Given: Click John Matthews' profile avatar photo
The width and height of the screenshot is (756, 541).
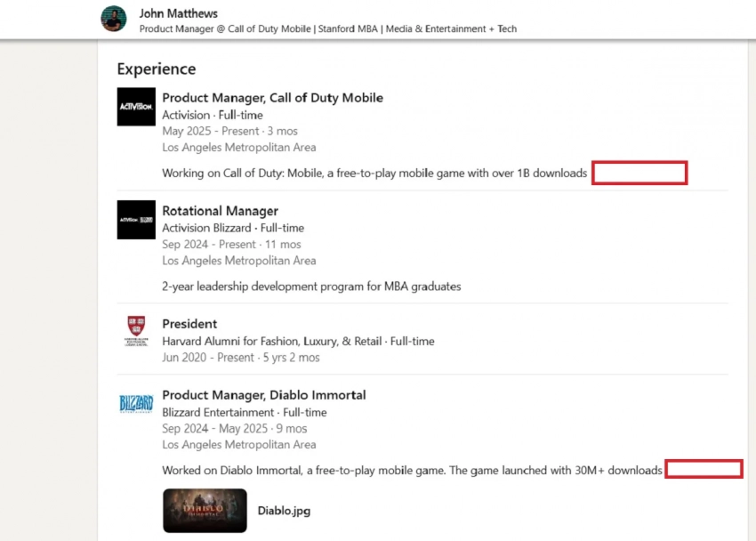Looking at the screenshot, I should click(114, 19).
